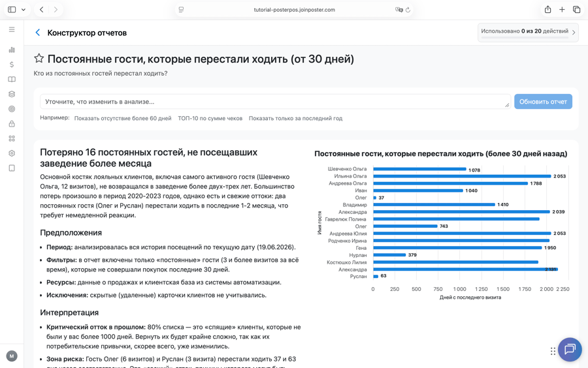The image size is (588, 368).
Task: Open the settings gear sidebar icon
Action: click(12, 153)
